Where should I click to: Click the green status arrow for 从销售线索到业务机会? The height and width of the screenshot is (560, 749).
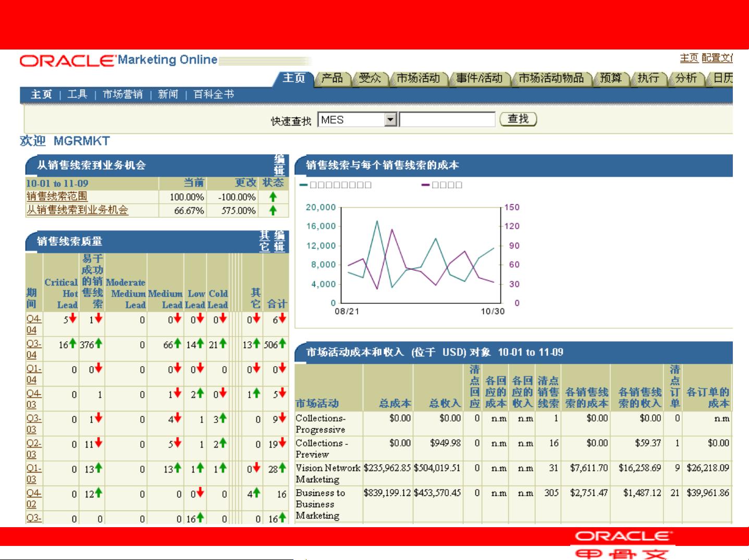pyautogui.click(x=273, y=210)
